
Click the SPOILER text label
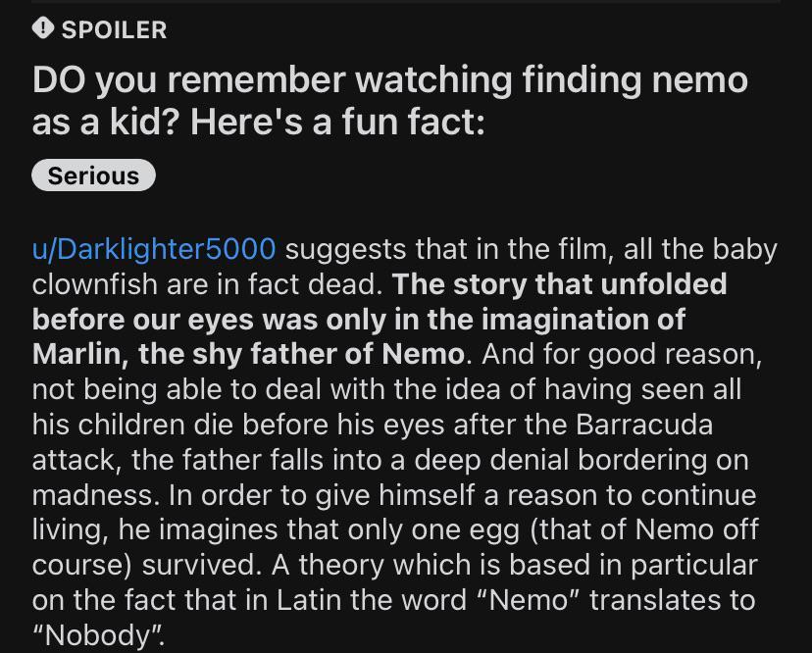click(113, 29)
